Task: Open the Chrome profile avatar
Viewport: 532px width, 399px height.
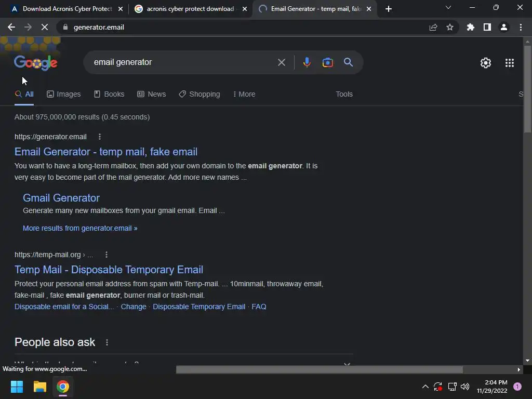Action: tap(504, 27)
